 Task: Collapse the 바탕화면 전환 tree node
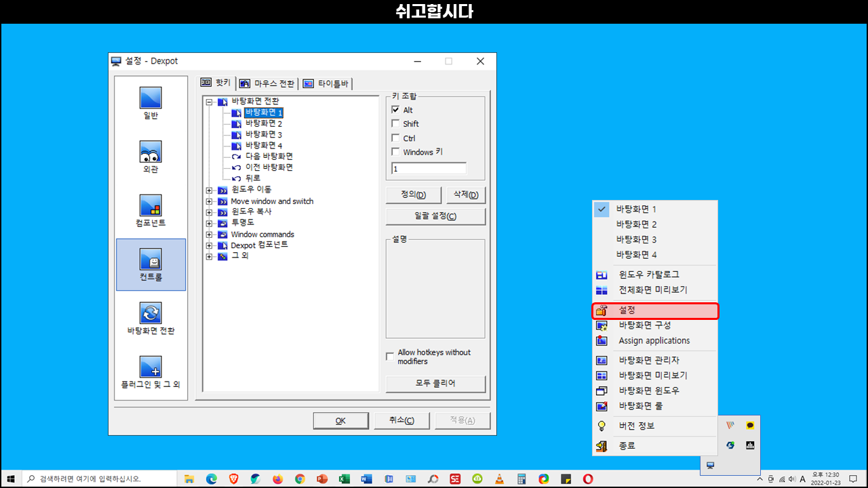tap(209, 102)
